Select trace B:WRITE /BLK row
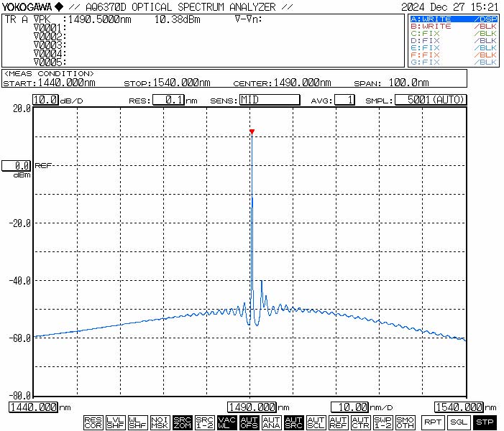 [453, 26]
